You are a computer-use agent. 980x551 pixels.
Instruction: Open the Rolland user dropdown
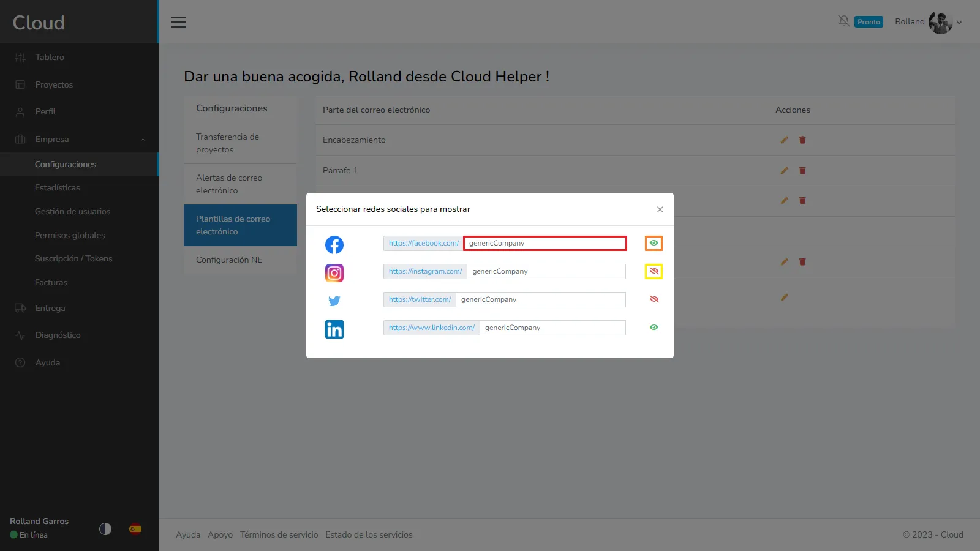928,22
